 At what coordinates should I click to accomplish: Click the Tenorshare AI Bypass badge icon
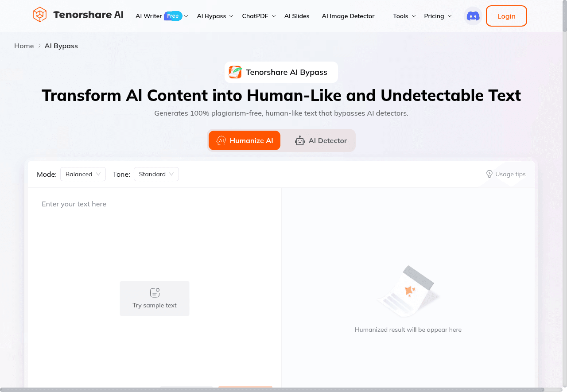tap(235, 72)
